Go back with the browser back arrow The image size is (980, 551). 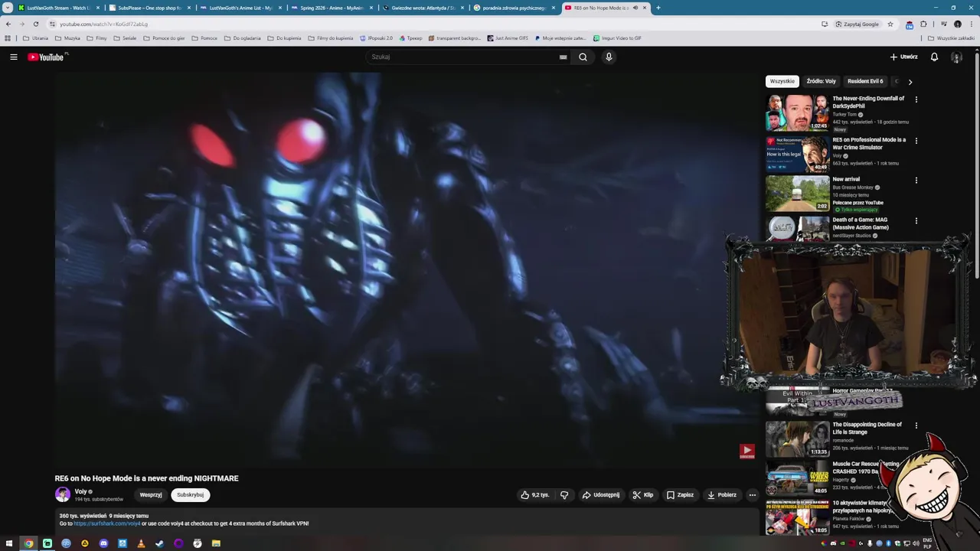pos(8,24)
